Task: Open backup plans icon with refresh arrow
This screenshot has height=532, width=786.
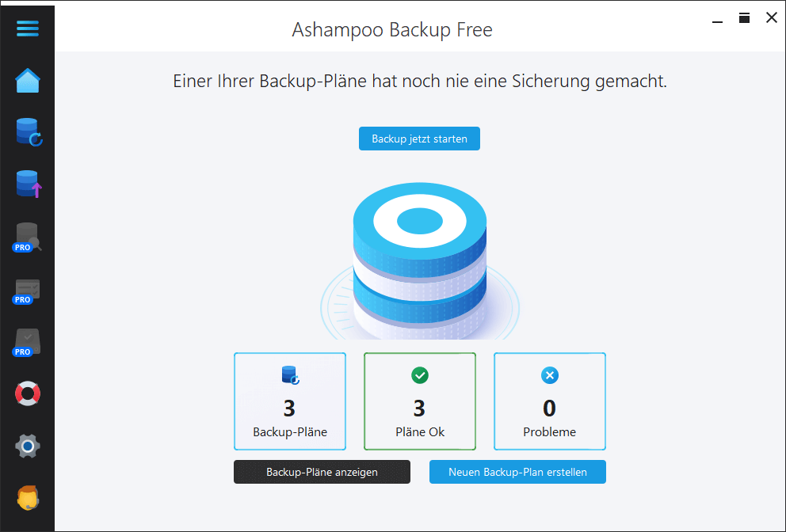Action: point(28,132)
